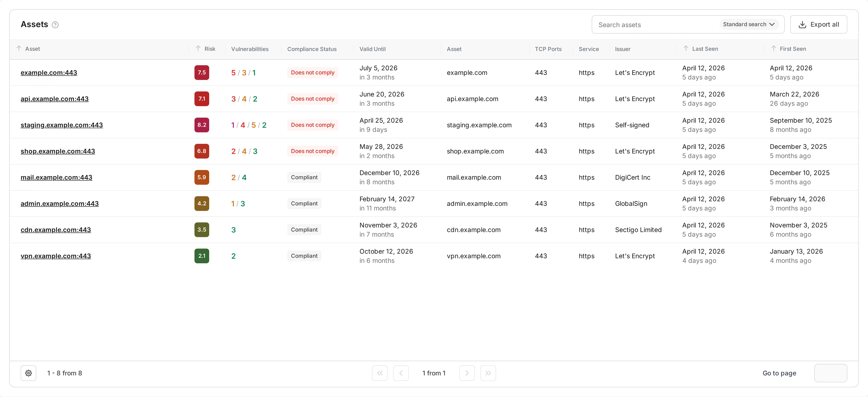Click Issuer column header
Image resolution: width=868 pixels, height=397 pixels.
point(623,49)
